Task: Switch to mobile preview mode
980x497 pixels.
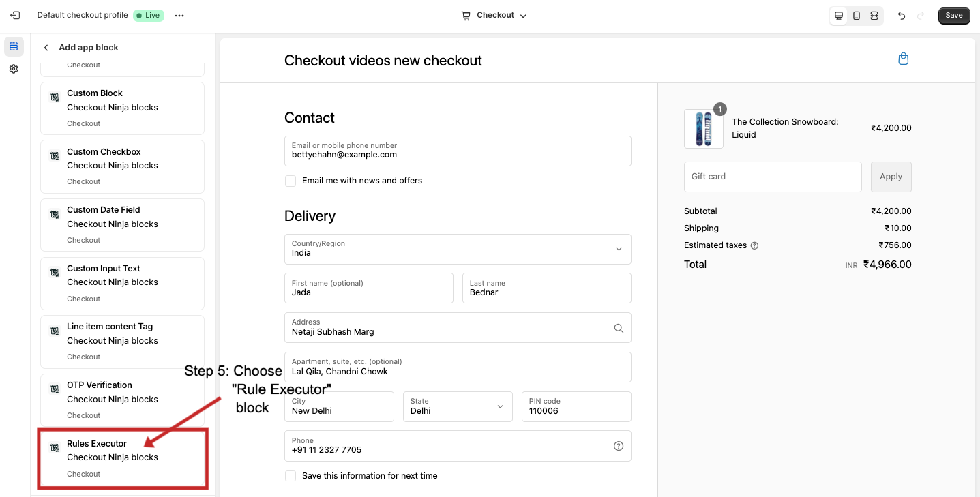Action: click(x=856, y=15)
